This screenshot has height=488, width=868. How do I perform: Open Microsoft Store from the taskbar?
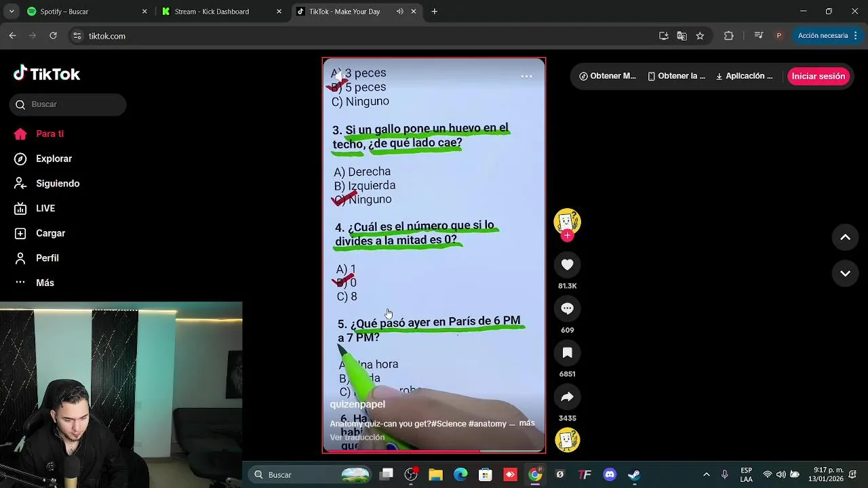pyautogui.click(x=486, y=474)
